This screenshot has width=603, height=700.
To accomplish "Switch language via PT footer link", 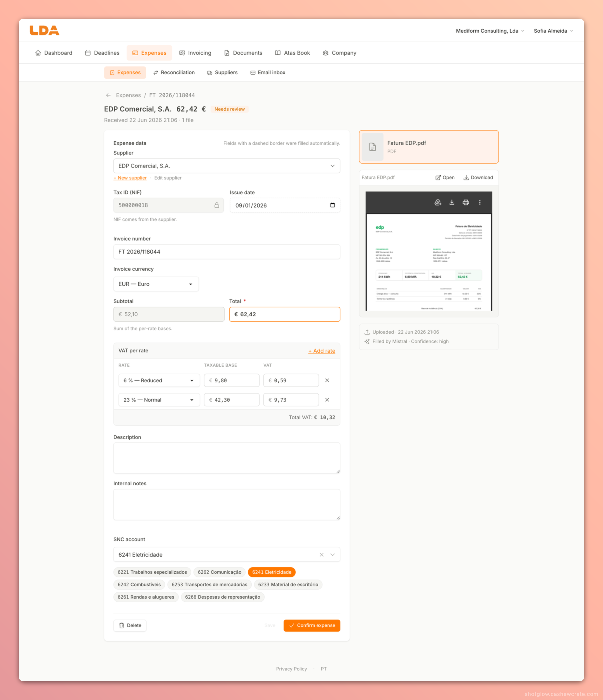I will click(324, 669).
